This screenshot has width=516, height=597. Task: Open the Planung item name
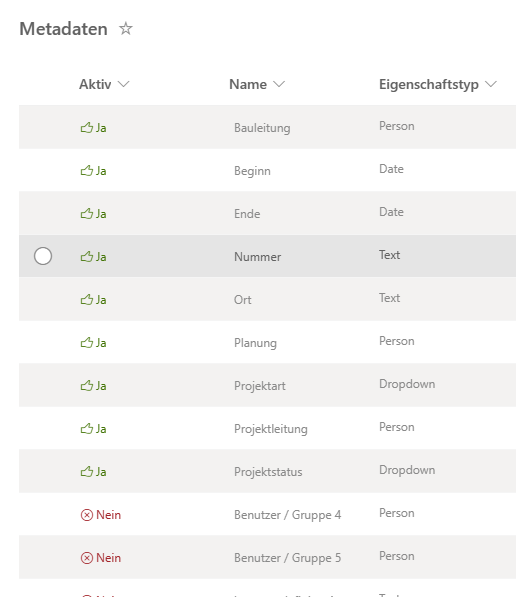[x=255, y=343]
